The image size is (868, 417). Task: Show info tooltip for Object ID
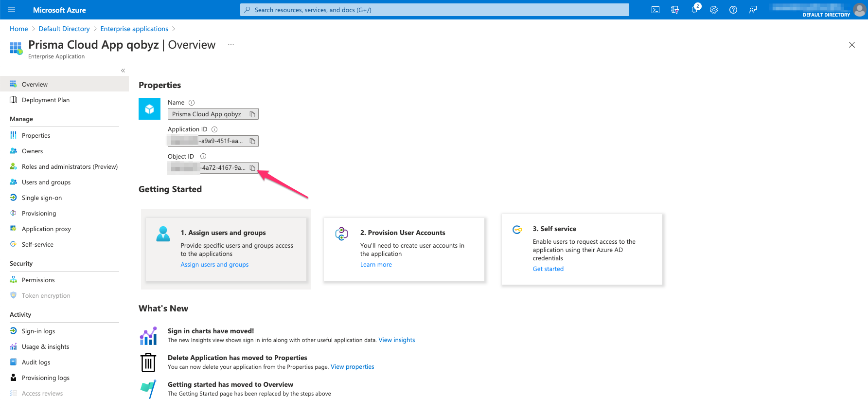pyautogui.click(x=203, y=156)
